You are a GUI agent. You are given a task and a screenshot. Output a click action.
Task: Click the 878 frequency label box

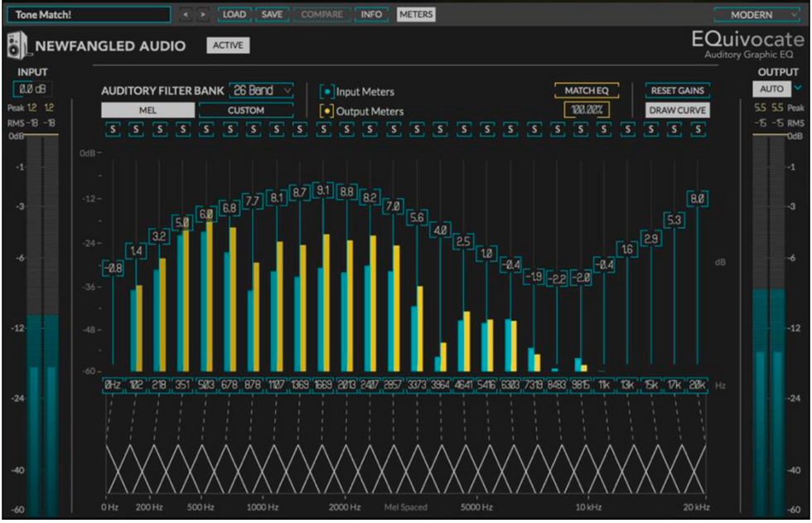click(253, 385)
